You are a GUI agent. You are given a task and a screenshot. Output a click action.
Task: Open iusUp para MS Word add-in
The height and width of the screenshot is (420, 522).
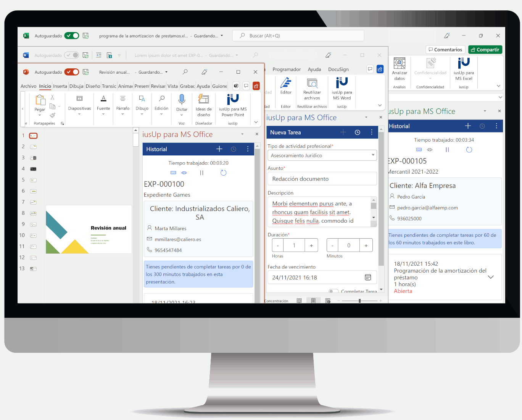[342, 89]
